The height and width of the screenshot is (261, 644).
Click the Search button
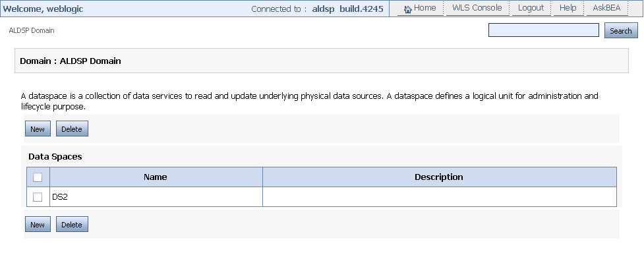(620, 31)
